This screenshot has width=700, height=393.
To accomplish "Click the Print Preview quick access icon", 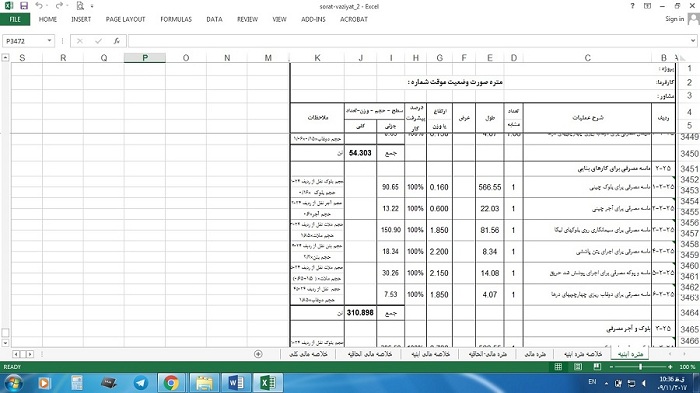I will point(80,6).
